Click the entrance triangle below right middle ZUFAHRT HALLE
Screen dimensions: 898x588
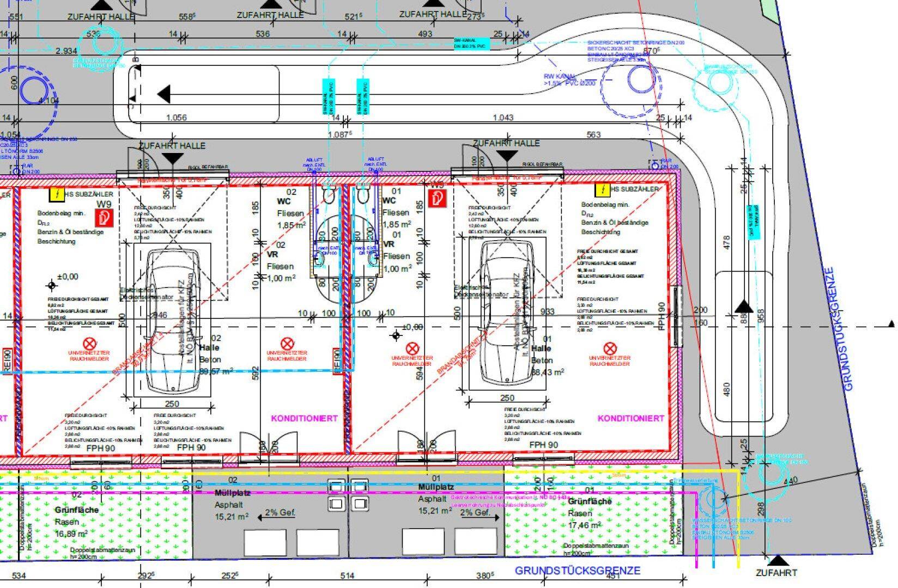point(507,156)
